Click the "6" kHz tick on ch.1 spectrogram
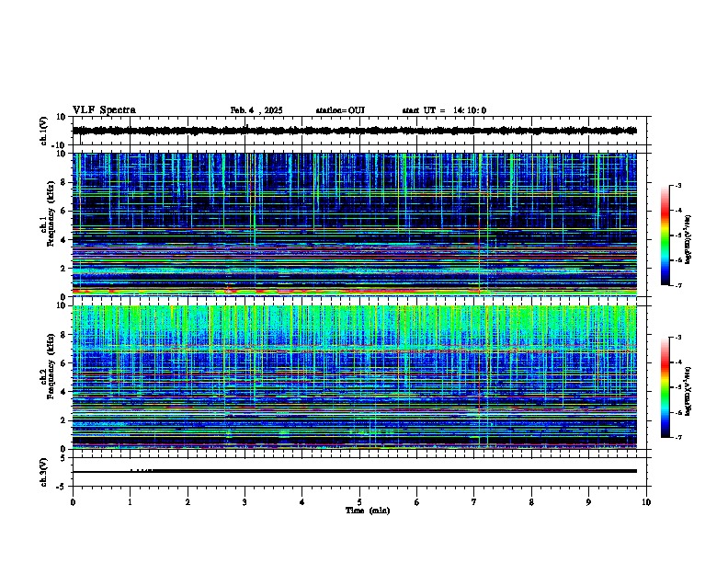The image size is (728, 563). click(x=64, y=211)
